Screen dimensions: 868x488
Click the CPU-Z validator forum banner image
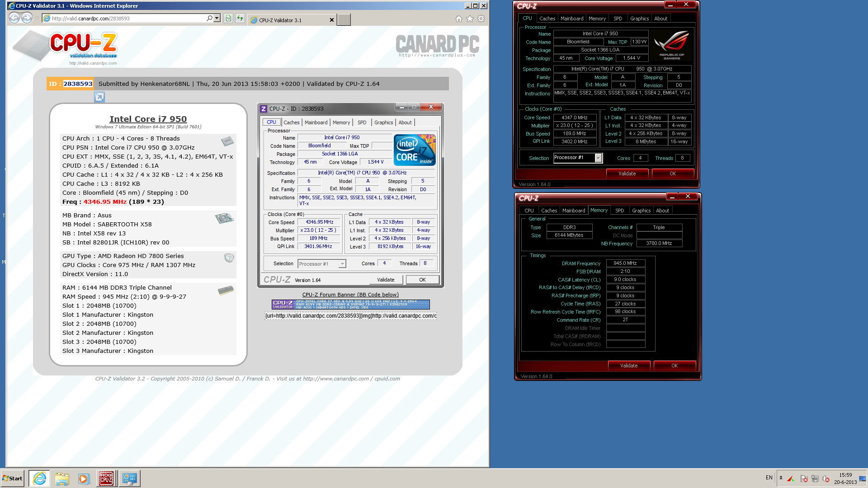coord(350,305)
